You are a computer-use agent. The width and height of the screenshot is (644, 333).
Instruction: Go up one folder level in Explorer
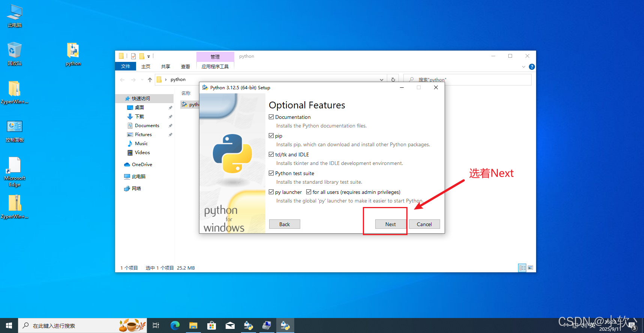150,79
